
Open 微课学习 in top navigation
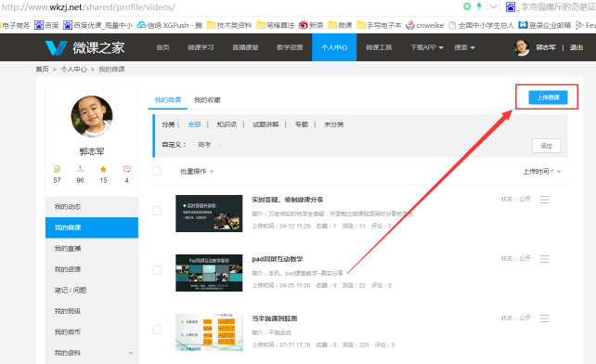tap(201, 47)
